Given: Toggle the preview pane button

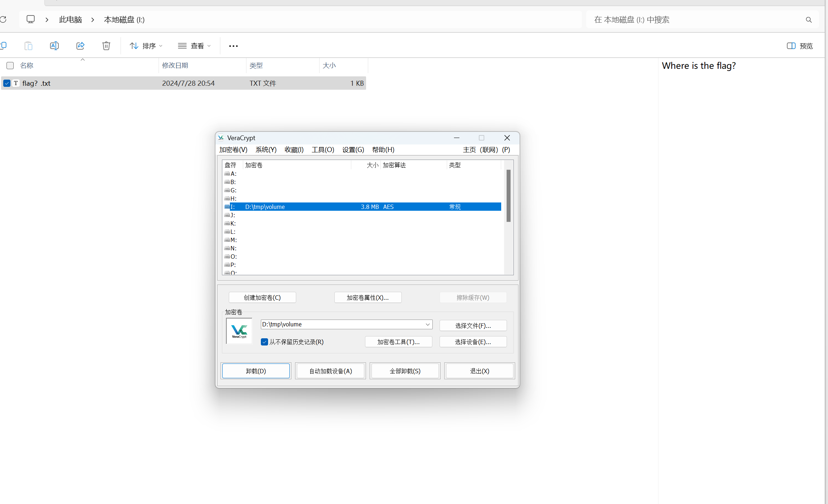Looking at the screenshot, I should tap(800, 46).
